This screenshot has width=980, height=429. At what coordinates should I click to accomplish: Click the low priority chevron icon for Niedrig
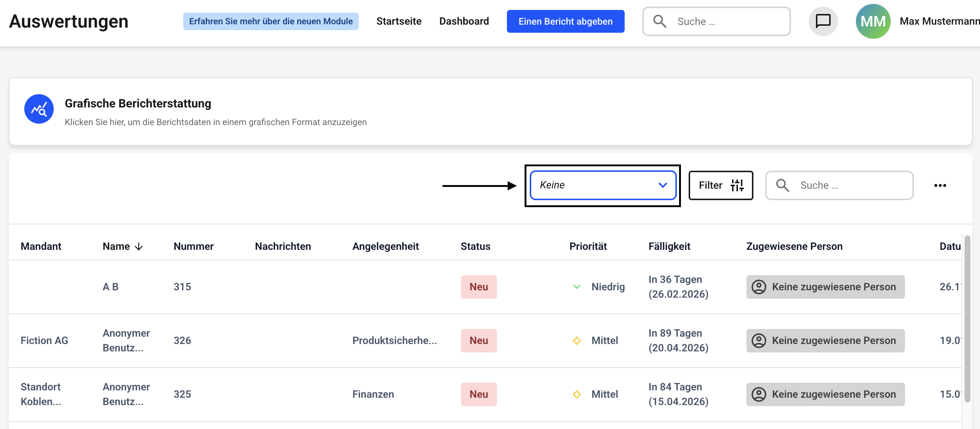point(576,287)
